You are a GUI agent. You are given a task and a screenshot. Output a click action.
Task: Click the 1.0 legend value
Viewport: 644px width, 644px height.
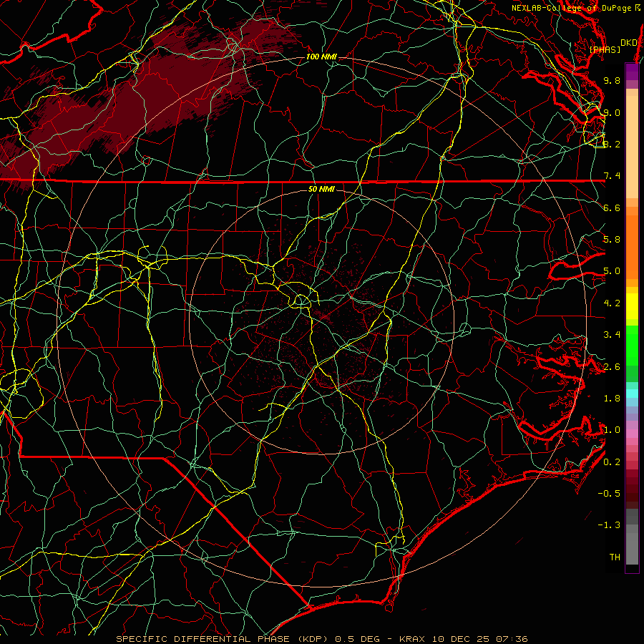click(x=612, y=431)
